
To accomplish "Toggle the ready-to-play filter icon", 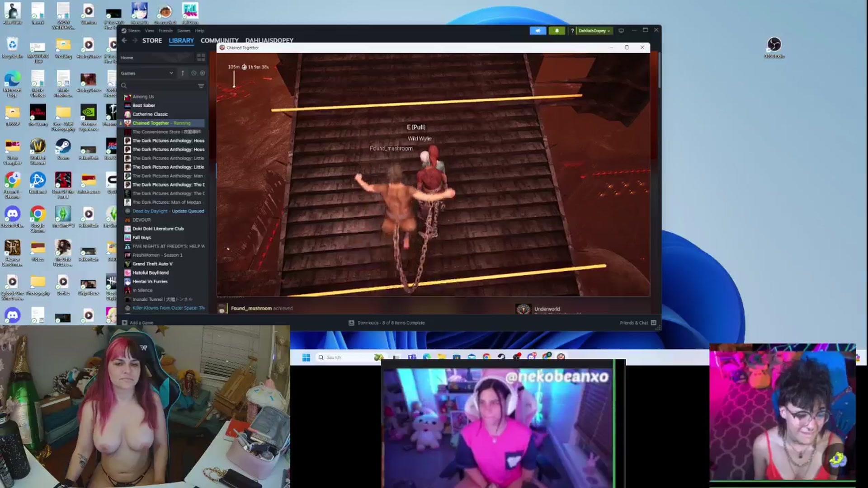I will coord(203,73).
